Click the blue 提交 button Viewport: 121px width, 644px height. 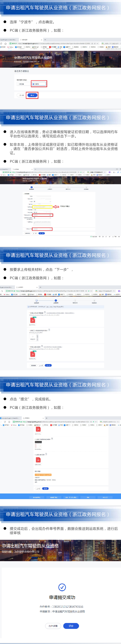pyautogui.click(x=45, y=488)
